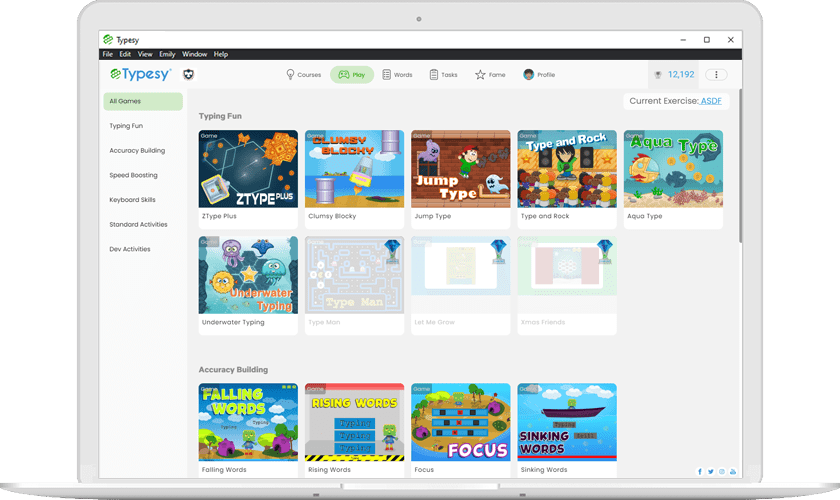Screen dimensions: 840x500
Task: View the 12,192 points total
Action: [681, 74]
